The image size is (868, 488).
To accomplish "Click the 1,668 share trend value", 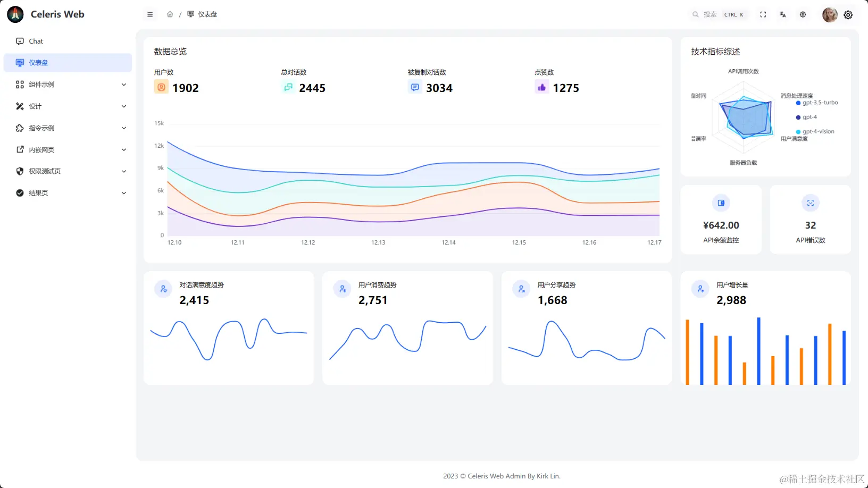I will tap(553, 300).
